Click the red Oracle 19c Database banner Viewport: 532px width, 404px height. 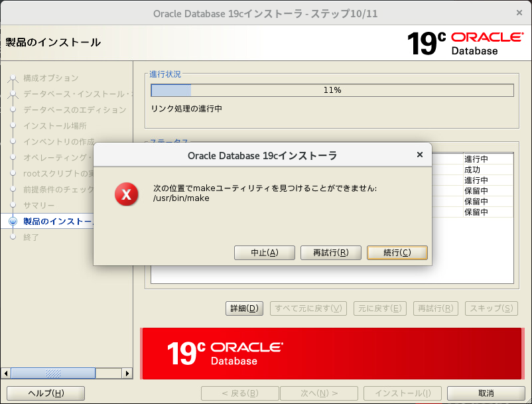tap(332, 354)
